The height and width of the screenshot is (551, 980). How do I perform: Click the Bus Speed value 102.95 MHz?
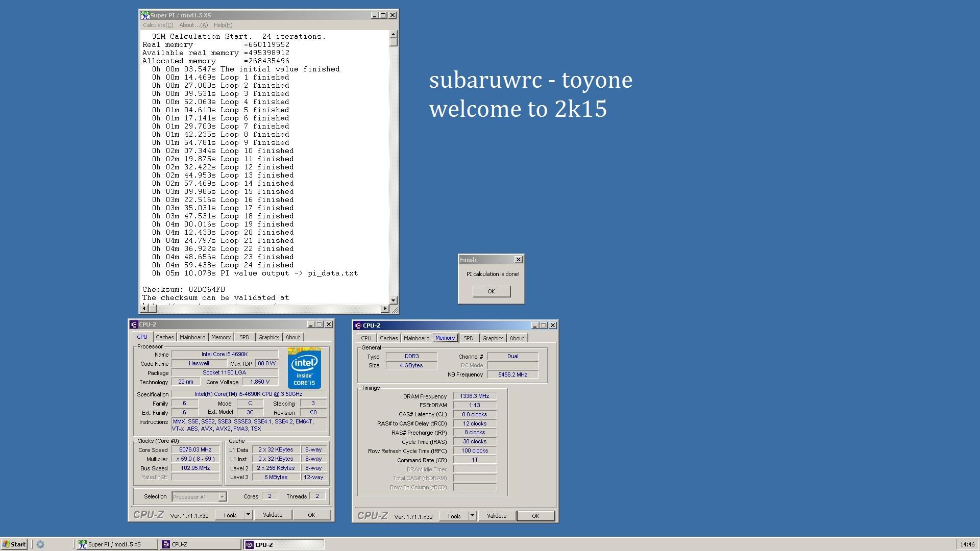[x=195, y=468]
